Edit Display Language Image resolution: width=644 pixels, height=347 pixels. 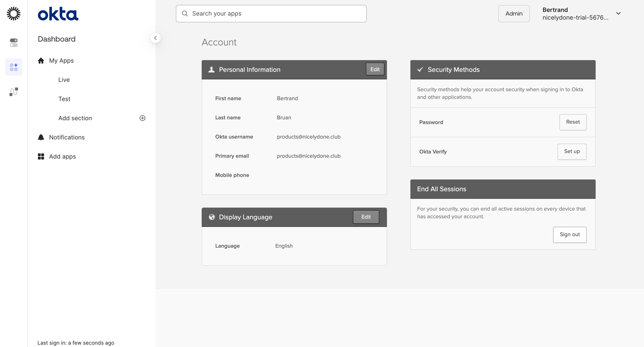(366, 217)
